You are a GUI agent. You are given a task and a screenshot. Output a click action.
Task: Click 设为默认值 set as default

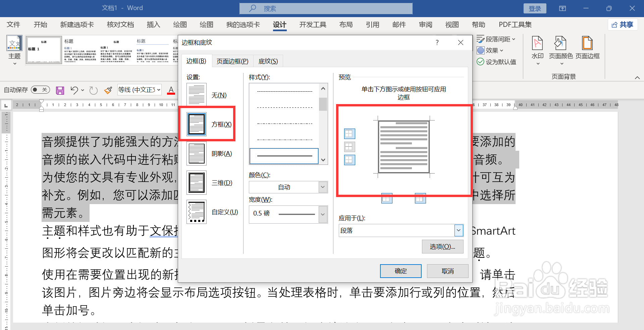496,62
